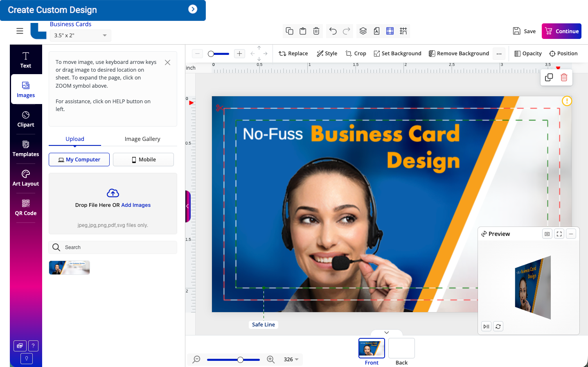Screen dimensions: 588x367
Task: Delete the selected image with red trash icon
Action: pyautogui.click(x=564, y=77)
